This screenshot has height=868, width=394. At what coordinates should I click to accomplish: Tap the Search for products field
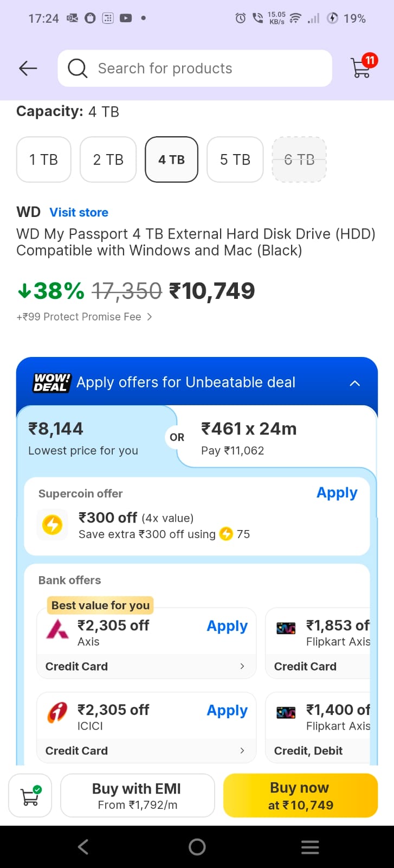coord(206,68)
